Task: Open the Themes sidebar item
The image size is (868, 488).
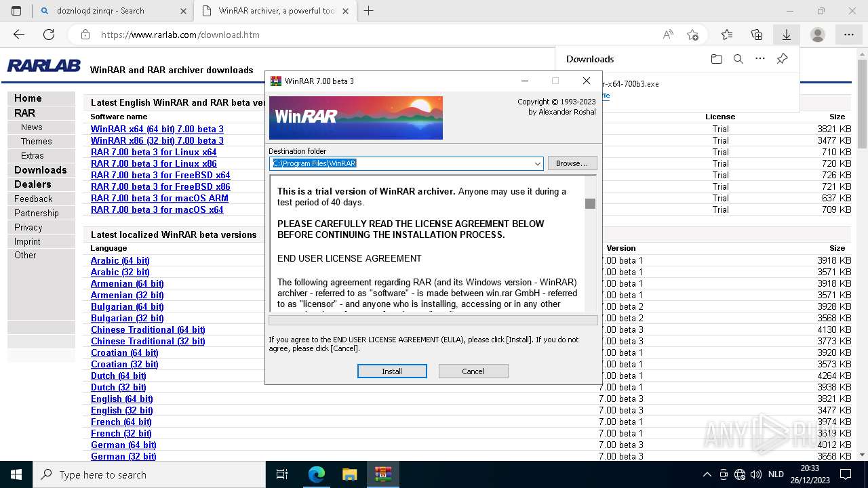Action: [36, 141]
